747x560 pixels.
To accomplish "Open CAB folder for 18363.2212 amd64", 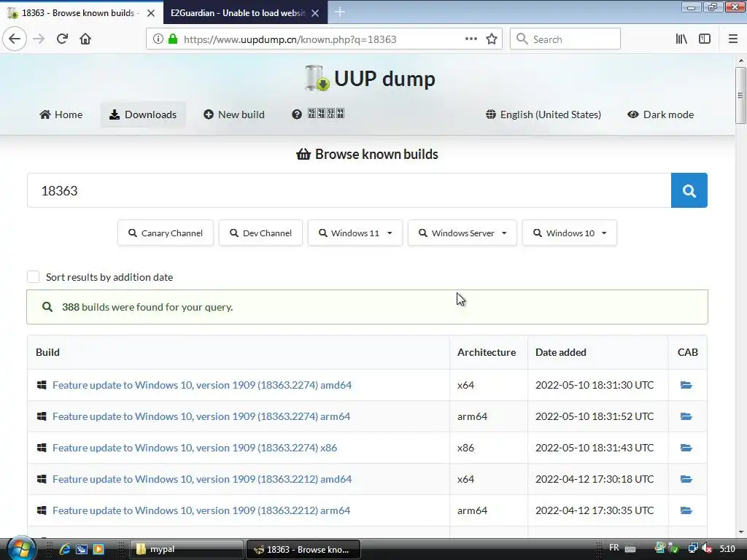I will click(686, 479).
